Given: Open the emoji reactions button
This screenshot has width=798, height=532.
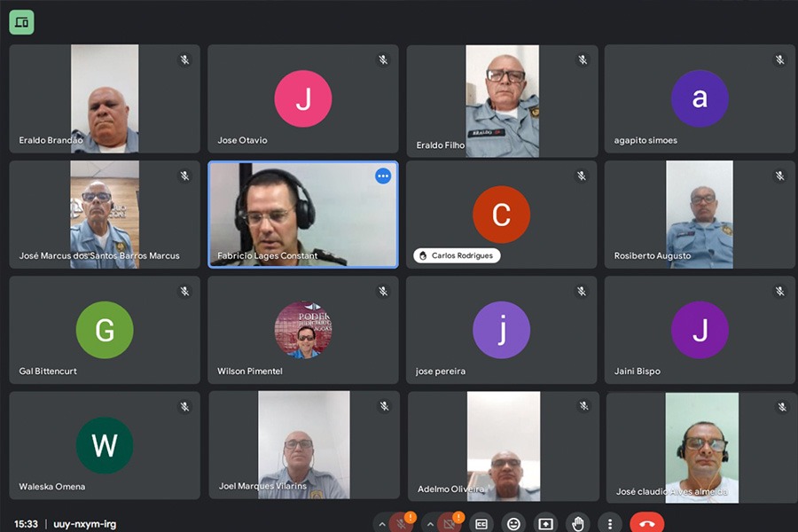Looking at the screenshot, I should pos(513,523).
